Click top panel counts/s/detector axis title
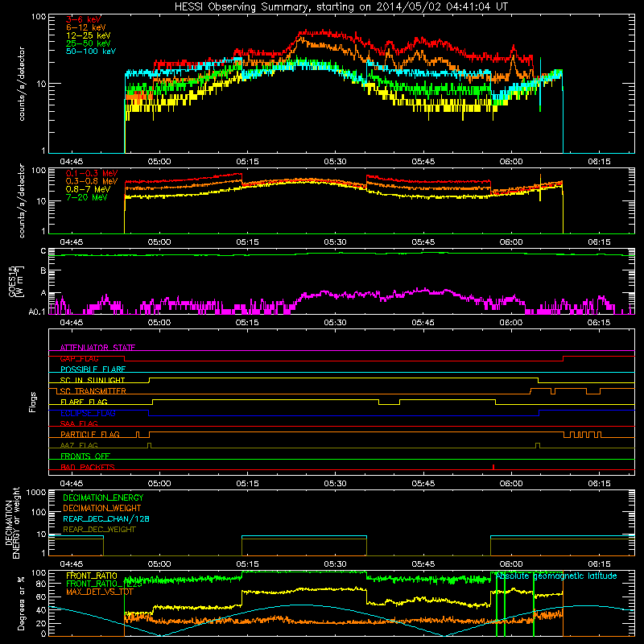 click(22, 84)
